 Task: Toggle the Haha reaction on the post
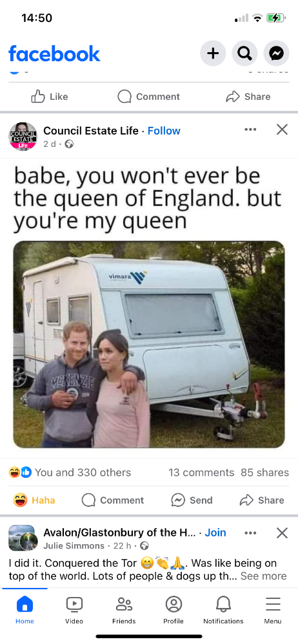(34, 500)
